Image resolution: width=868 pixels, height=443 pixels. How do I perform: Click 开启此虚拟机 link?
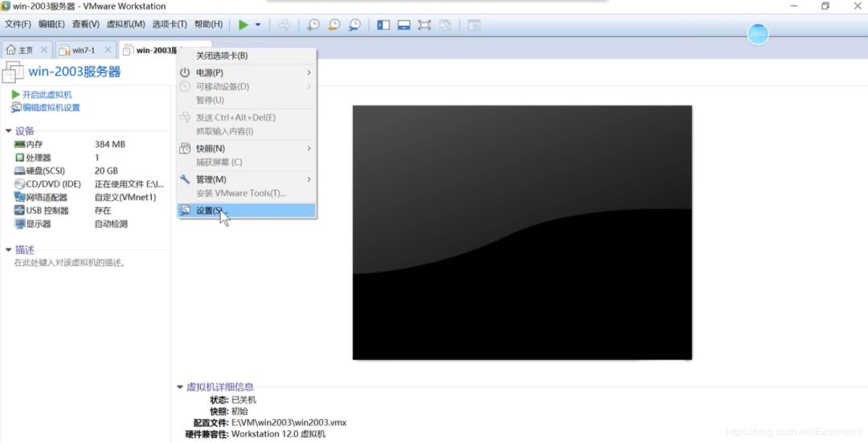[x=47, y=95]
